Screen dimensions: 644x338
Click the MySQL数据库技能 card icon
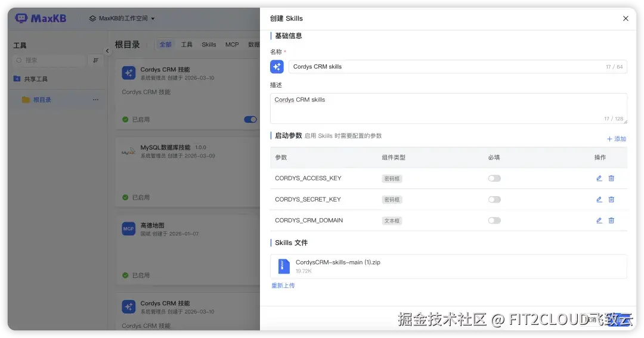(x=129, y=151)
